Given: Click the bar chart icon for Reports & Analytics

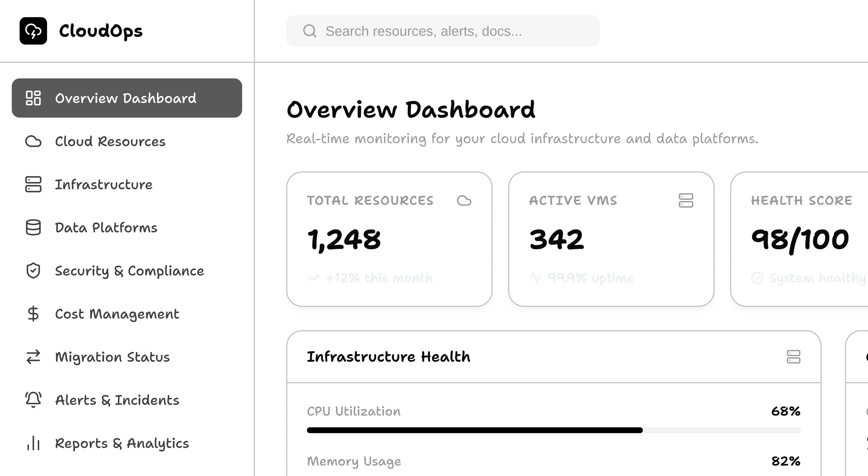Looking at the screenshot, I should click(x=33, y=443).
